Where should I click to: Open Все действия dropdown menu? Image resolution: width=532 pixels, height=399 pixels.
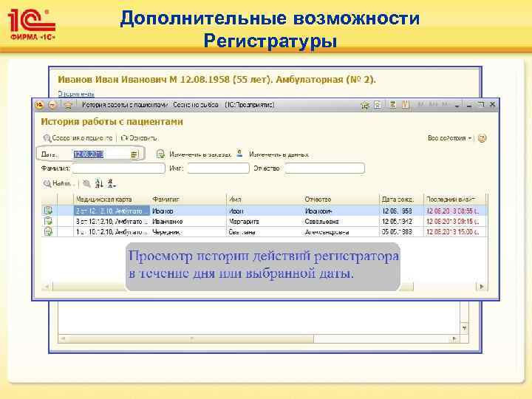click(449, 138)
